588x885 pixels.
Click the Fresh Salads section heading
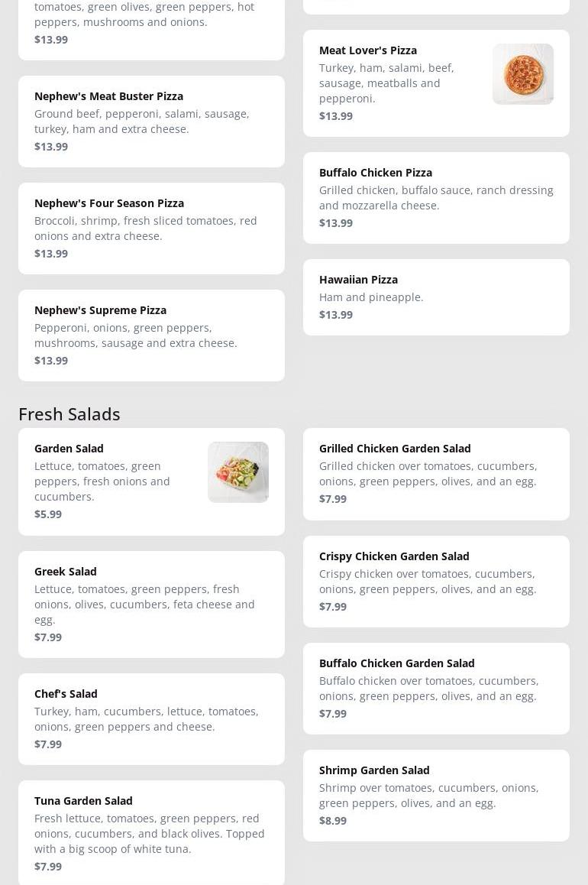click(x=69, y=414)
